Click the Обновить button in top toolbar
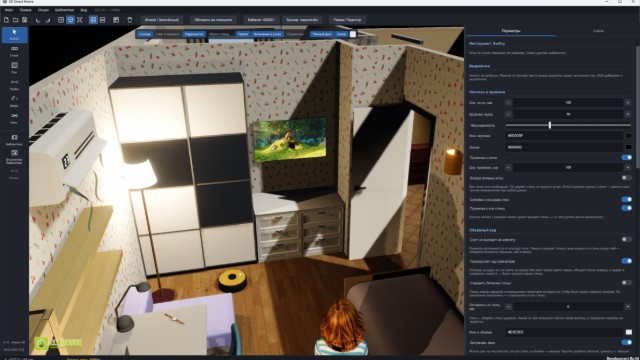 213,20
